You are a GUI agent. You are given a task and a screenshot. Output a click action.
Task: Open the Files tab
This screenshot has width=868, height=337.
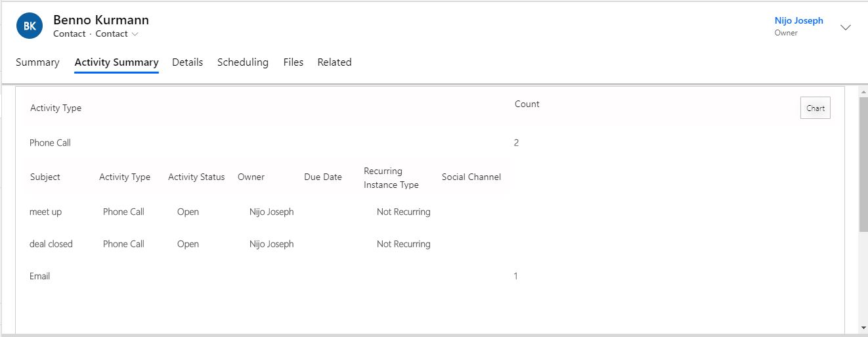(x=293, y=62)
